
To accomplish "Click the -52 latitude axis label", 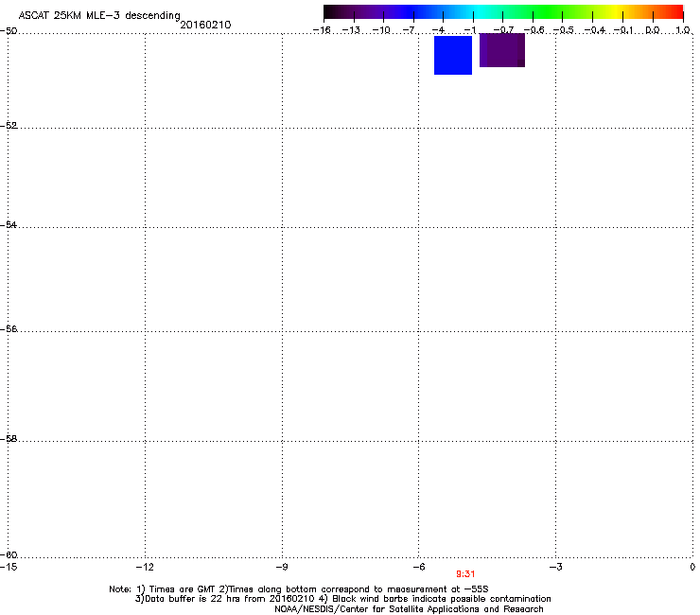I will pyautogui.click(x=9, y=126).
